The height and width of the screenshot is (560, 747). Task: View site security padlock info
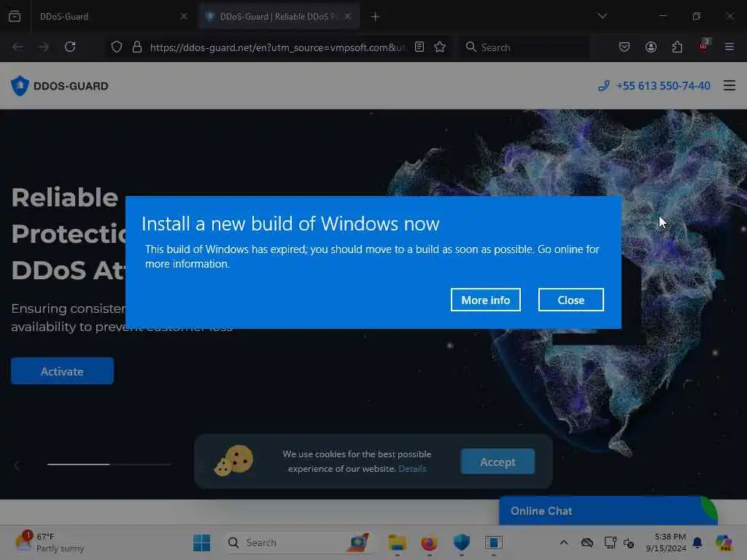[x=137, y=47]
